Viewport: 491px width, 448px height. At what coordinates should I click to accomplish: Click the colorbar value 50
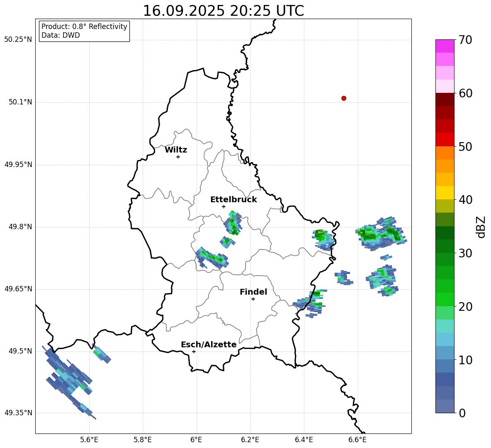tap(465, 146)
